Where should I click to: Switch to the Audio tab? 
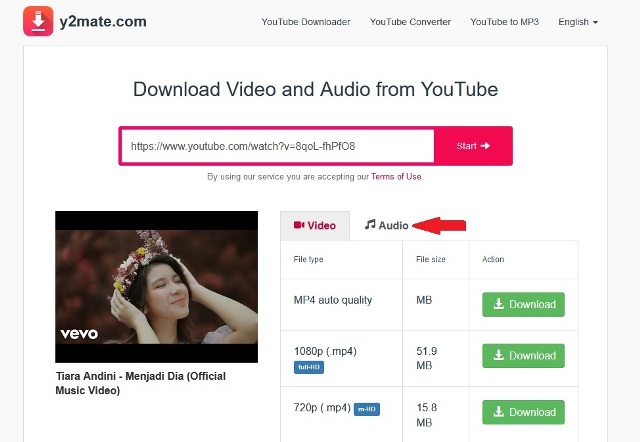(x=387, y=225)
